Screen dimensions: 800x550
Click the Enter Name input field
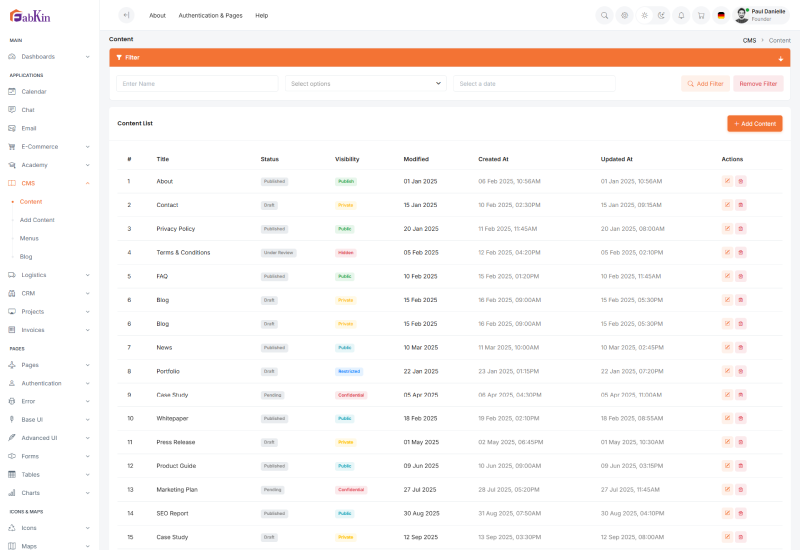tap(198, 84)
